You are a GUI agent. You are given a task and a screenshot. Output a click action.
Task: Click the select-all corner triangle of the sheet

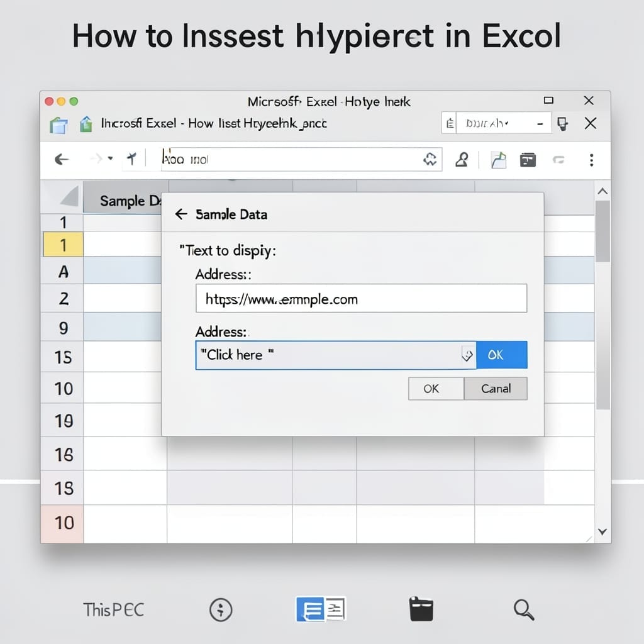(x=69, y=197)
